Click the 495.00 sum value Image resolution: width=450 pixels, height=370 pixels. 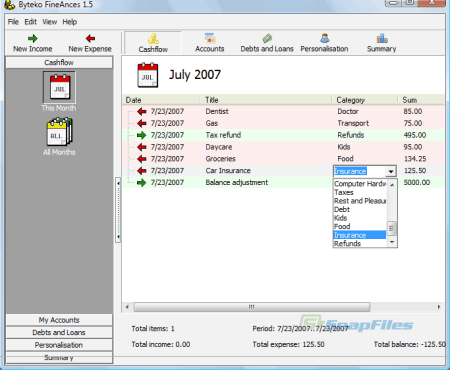point(415,135)
